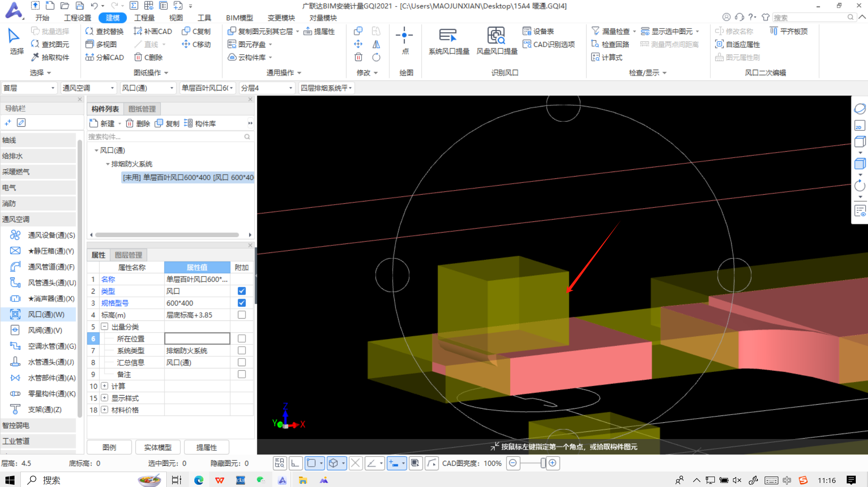
Task: Toggle the cross-snap X icon in bottom toolbar
Action: [356, 463]
